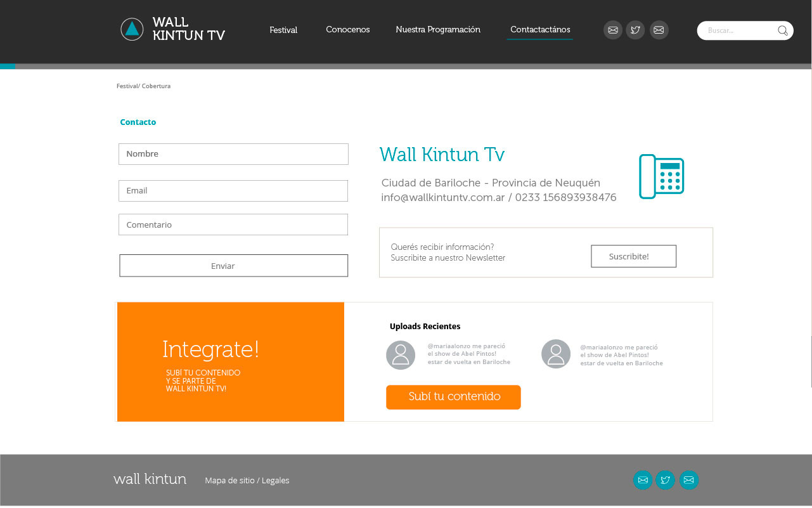Image resolution: width=812 pixels, height=508 pixels.
Task: Click the teal telephone icon
Action: coord(661,176)
